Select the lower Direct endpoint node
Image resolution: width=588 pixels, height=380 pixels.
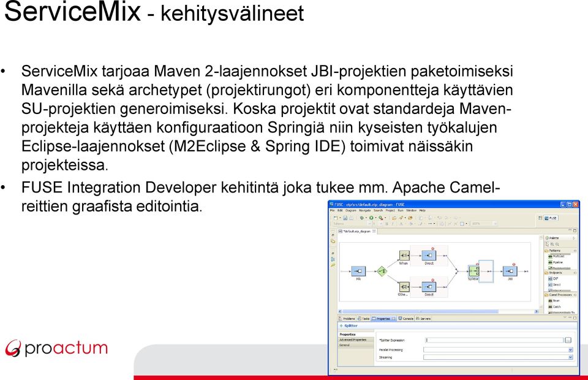coord(429,287)
